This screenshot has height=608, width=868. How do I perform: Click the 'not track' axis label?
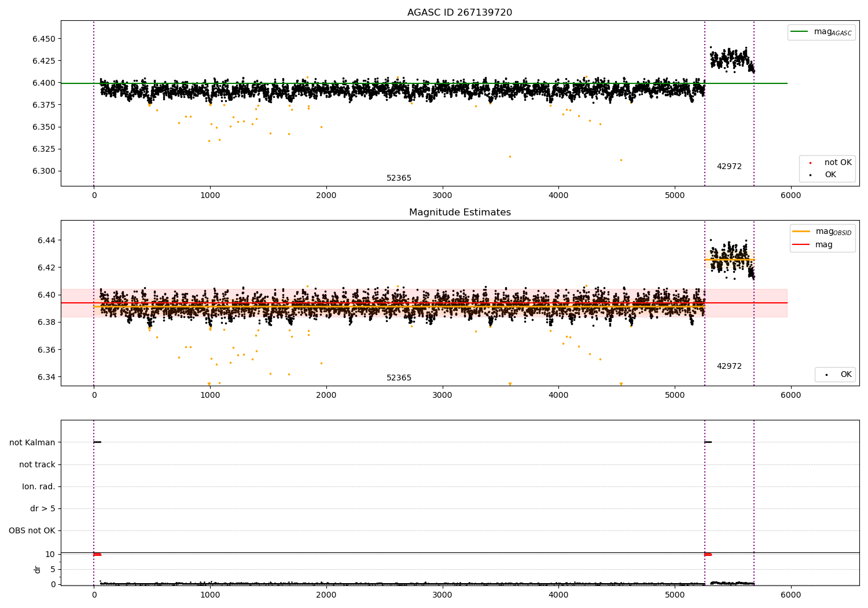point(37,464)
